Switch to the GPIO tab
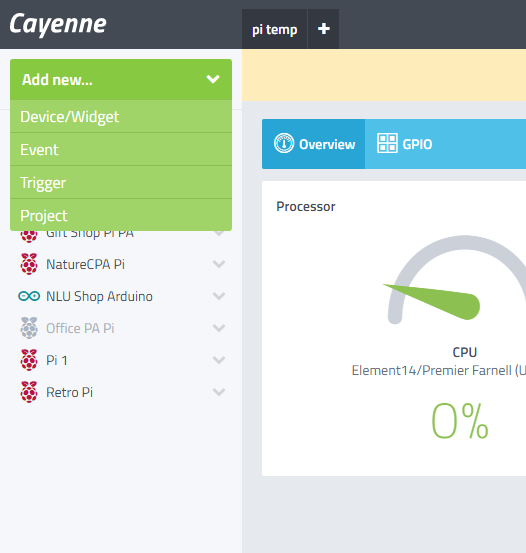 coord(405,144)
